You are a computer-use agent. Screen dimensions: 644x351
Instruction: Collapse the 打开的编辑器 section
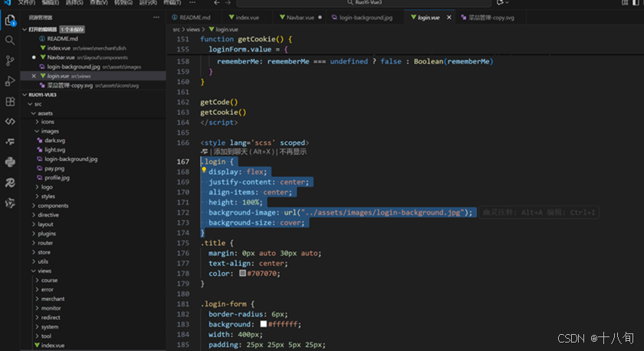click(25, 29)
